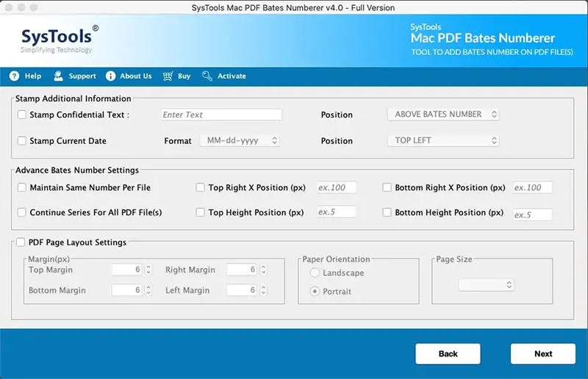This screenshot has height=379, width=588.
Task: Click the confidential Enter Text field
Action: tap(221, 115)
